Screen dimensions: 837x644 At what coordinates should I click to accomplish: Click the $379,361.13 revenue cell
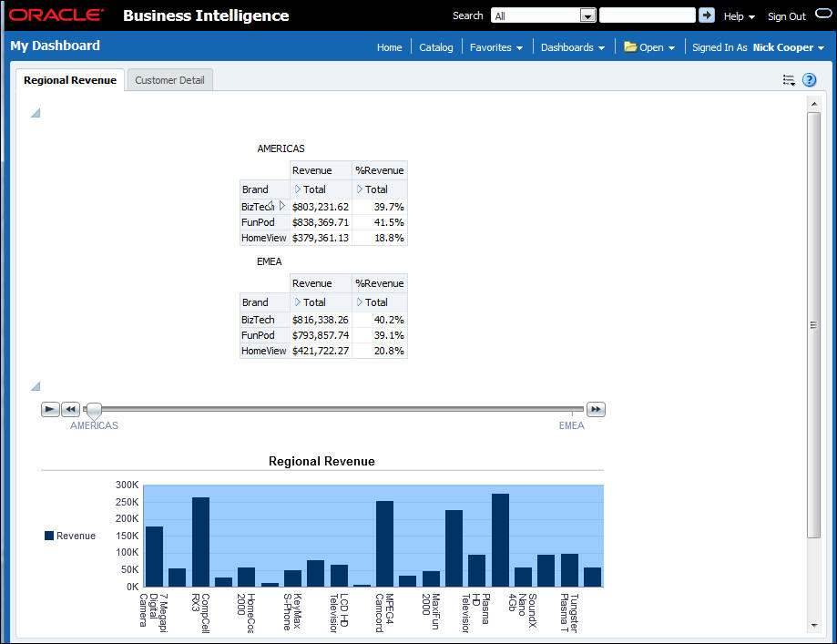[321, 238]
